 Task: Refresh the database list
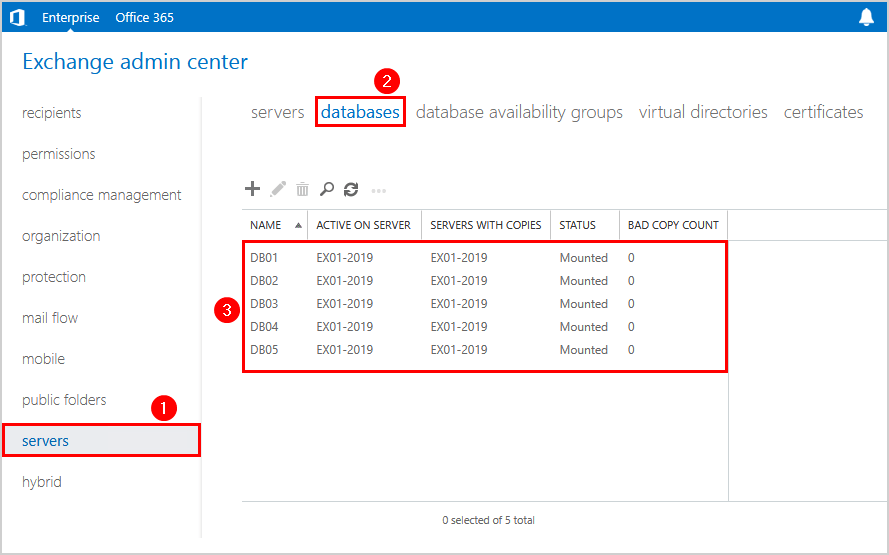[351, 189]
